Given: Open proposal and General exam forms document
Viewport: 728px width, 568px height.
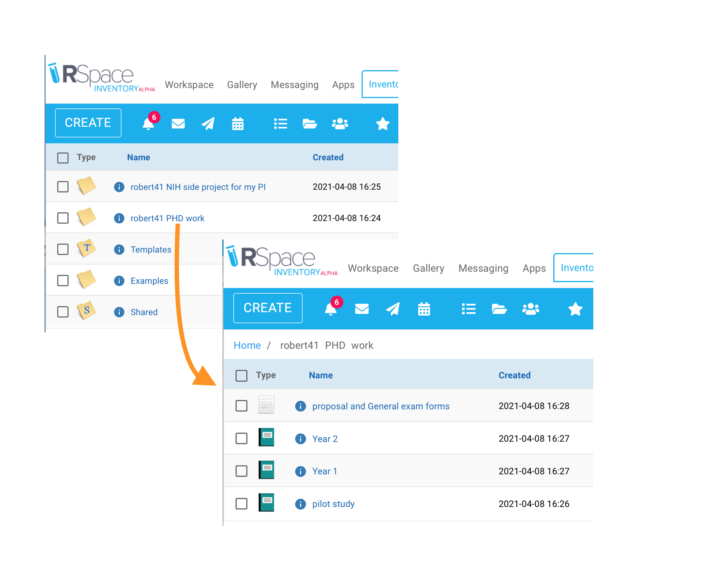Looking at the screenshot, I should coord(381,406).
